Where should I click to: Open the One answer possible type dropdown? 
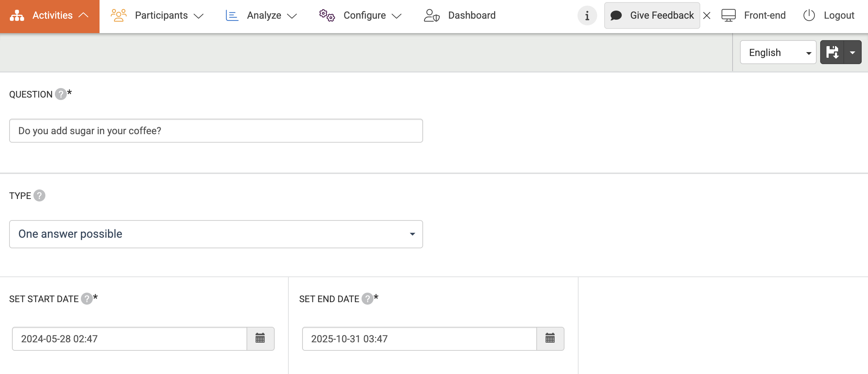click(x=216, y=234)
